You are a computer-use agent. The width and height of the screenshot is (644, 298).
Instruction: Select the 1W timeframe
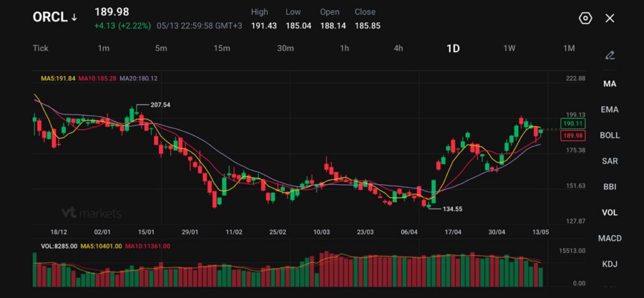[509, 48]
